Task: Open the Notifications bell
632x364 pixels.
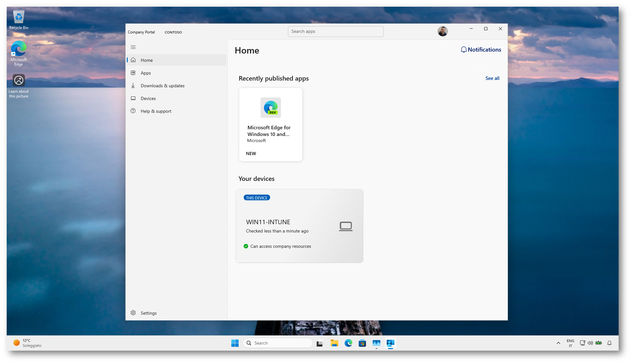Action: click(x=481, y=50)
